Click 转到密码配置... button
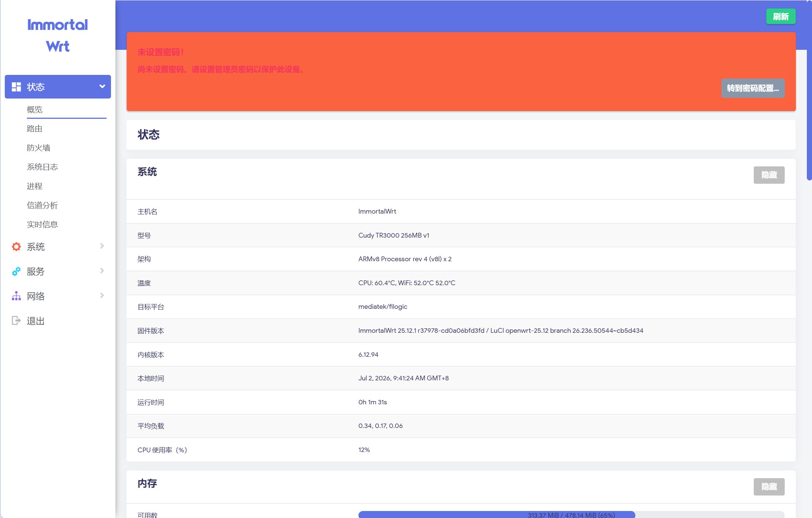Screen dimensions: 812x518 point(753,88)
